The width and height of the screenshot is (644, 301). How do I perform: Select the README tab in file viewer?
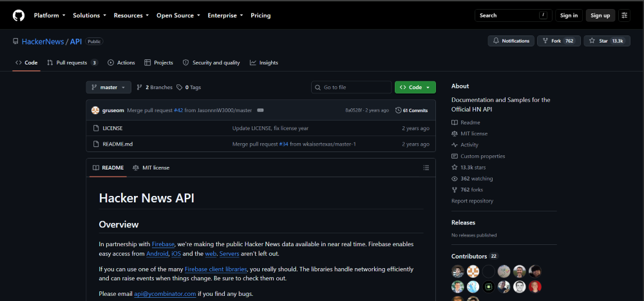108,168
